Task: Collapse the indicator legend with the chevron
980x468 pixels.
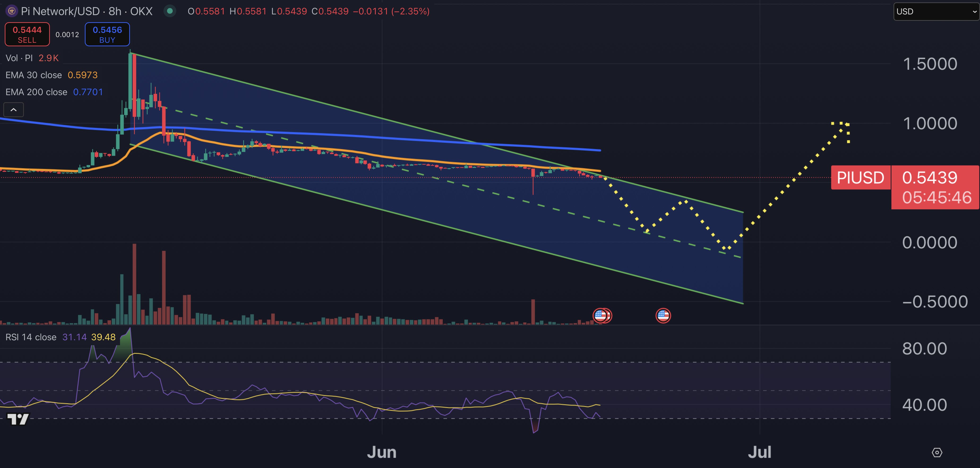Action: click(x=14, y=110)
